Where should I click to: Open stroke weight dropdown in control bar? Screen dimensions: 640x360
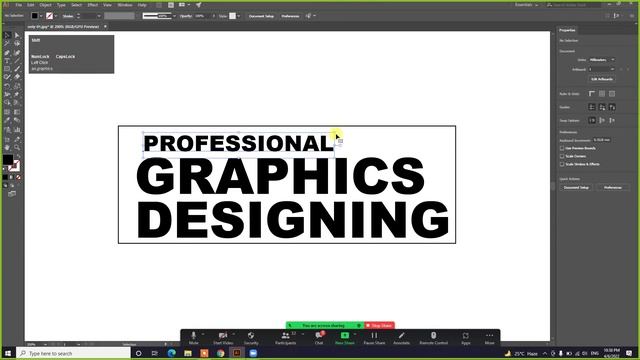tap(99, 16)
